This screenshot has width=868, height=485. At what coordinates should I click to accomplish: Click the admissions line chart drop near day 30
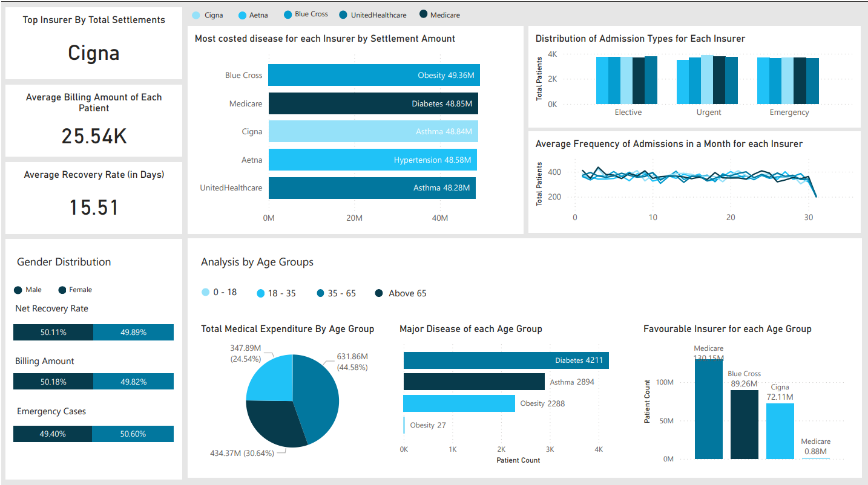click(x=813, y=187)
